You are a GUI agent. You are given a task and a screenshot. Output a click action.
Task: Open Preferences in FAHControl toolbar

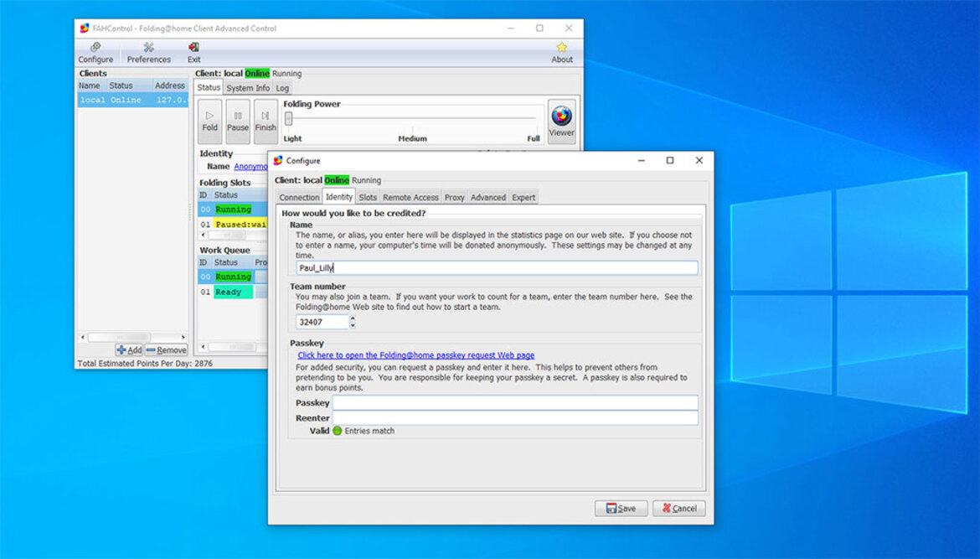pyautogui.click(x=149, y=53)
